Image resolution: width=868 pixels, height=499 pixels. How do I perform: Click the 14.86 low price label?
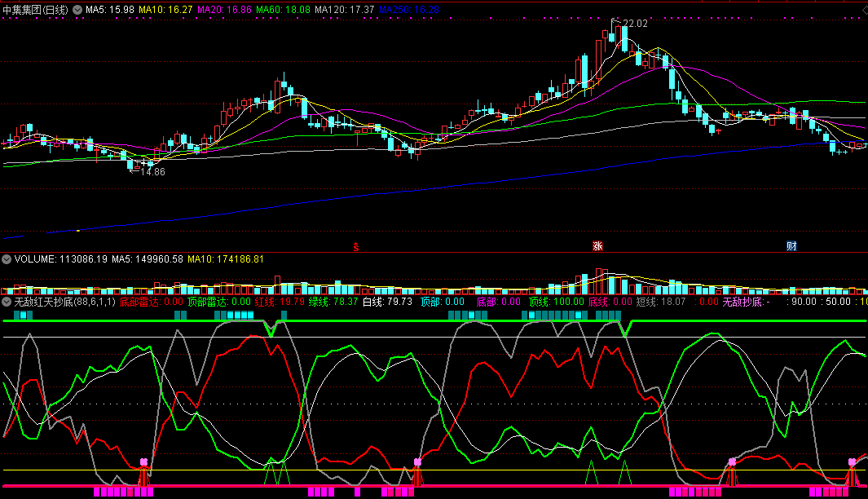pyautogui.click(x=152, y=172)
